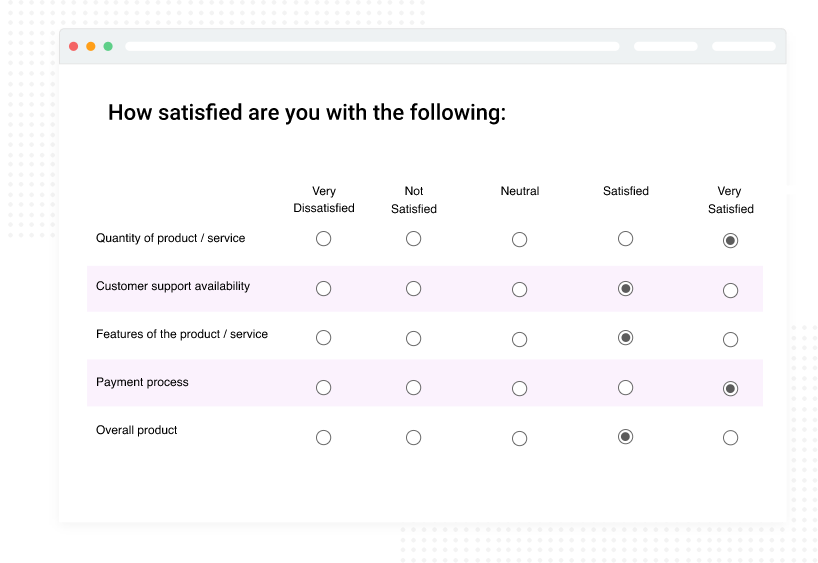Select Satisfied for Quantity of product / service

[625, 239]
